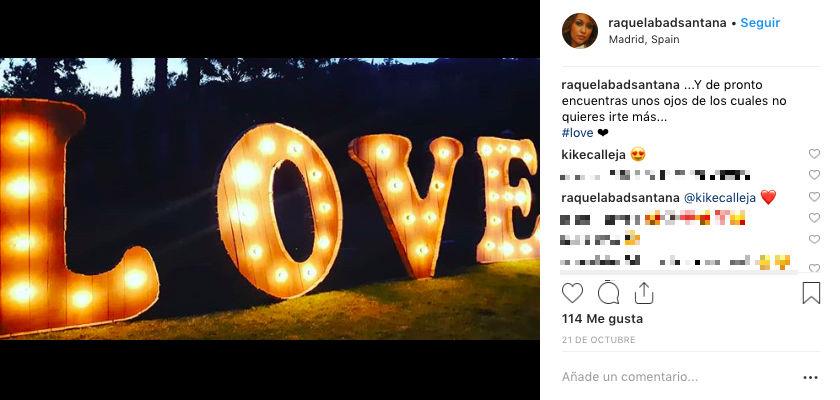The height and width of the screenshot is (400, 840).
Task: Open the Madrid, Spain location link
Action: pyautogui.click(x=644, y=40)
